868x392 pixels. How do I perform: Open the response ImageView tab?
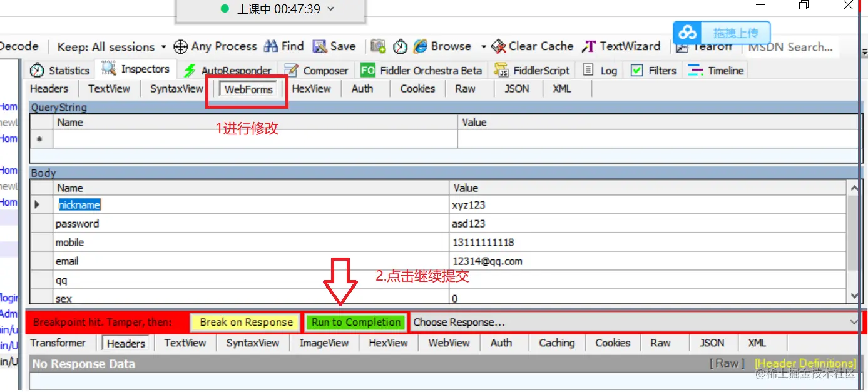click(x=324, y=343)
